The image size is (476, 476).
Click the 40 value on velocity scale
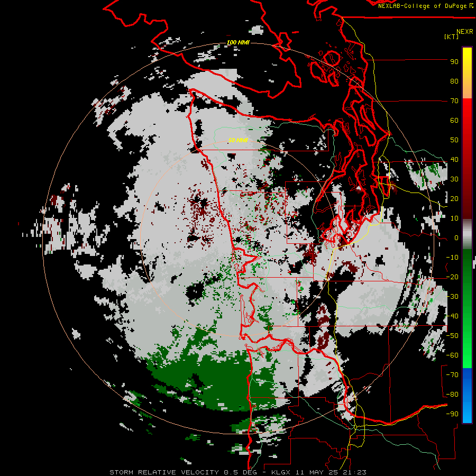pos(454,160)
